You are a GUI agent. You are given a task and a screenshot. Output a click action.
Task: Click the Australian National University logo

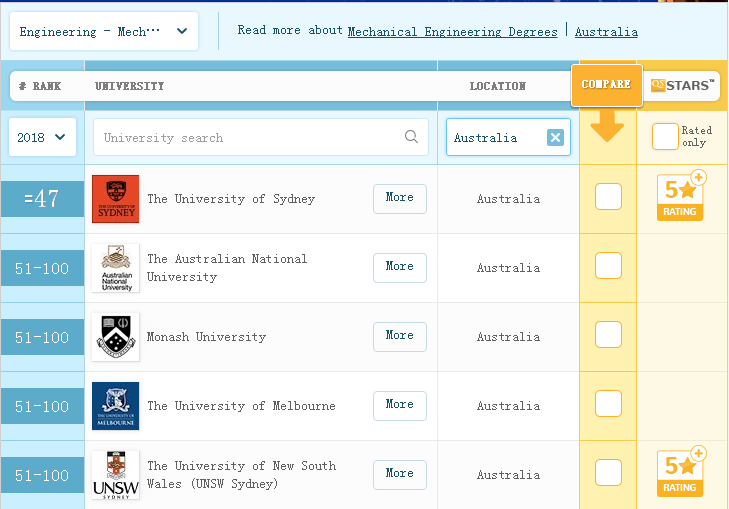tap(115, 268)
